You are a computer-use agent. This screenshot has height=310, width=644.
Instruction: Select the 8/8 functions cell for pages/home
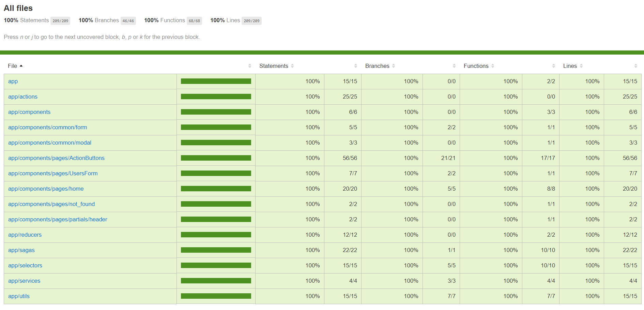tap(541, 189)
